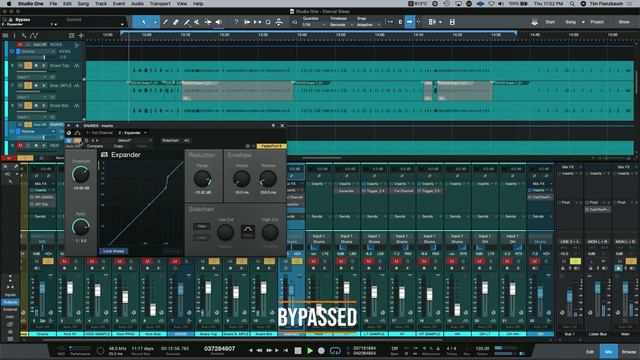Open the Transport menu

point(160,4)
